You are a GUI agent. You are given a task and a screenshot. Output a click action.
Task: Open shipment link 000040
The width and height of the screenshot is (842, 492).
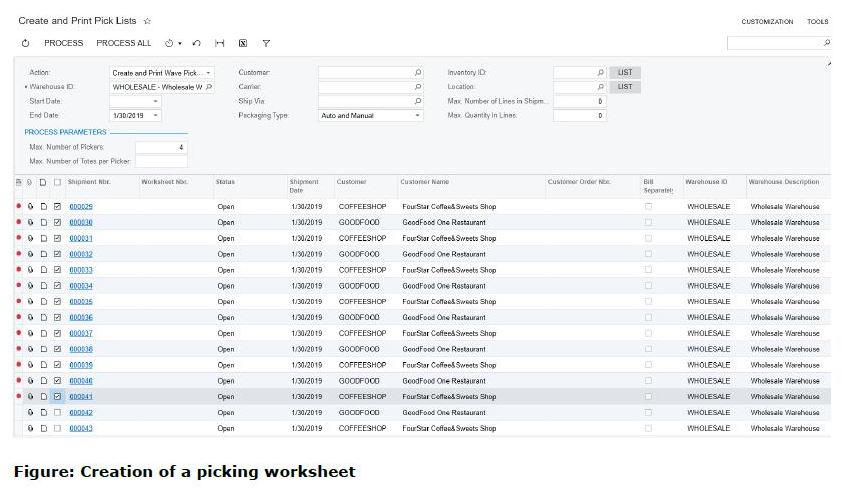pos(81,381)
